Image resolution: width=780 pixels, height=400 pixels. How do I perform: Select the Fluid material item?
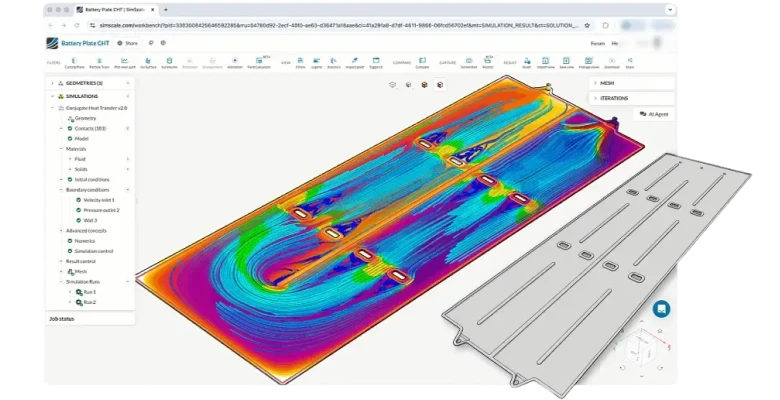point(80,159)
